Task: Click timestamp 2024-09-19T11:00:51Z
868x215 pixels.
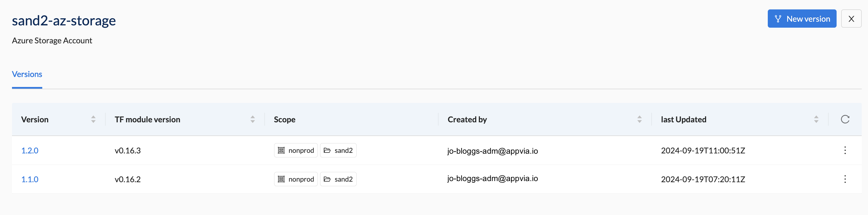Action: (x=703, y=150)
